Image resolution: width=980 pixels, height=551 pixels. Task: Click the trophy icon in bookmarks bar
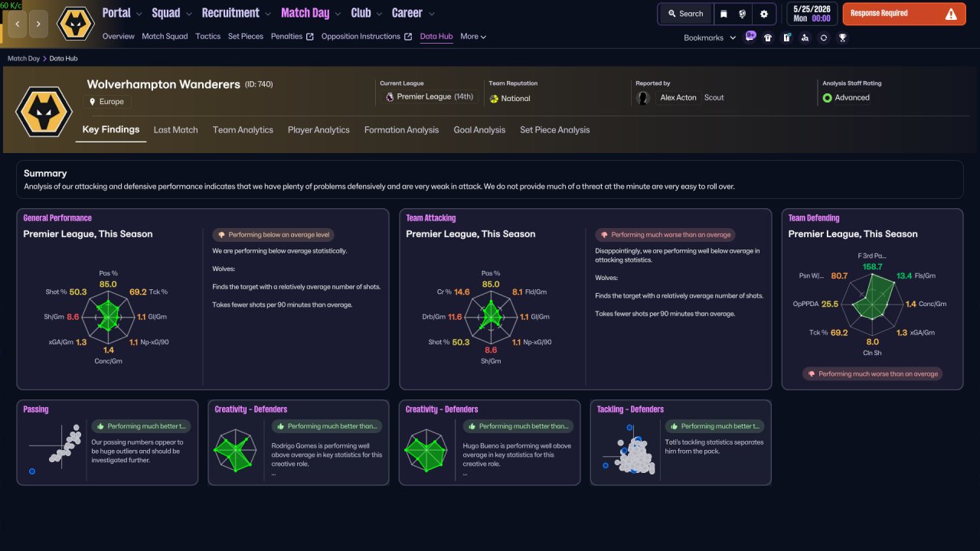click(842, 37)
